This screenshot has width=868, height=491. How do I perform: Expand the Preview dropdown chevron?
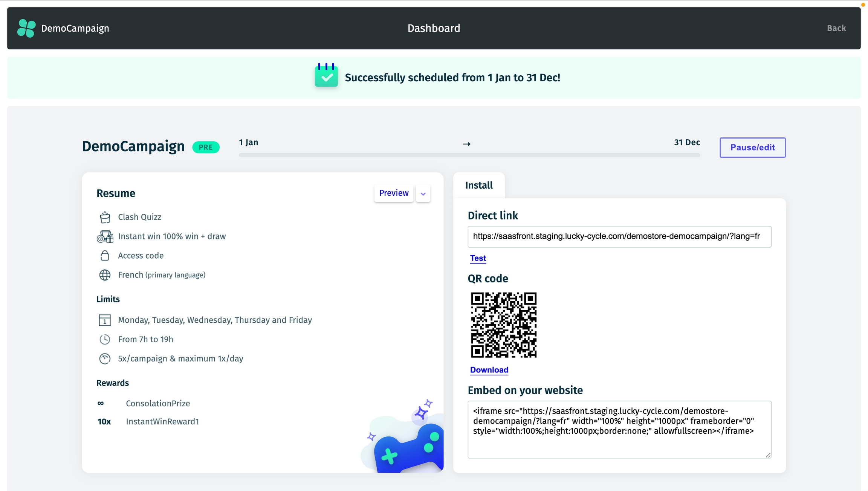click(x=423, y=194)
